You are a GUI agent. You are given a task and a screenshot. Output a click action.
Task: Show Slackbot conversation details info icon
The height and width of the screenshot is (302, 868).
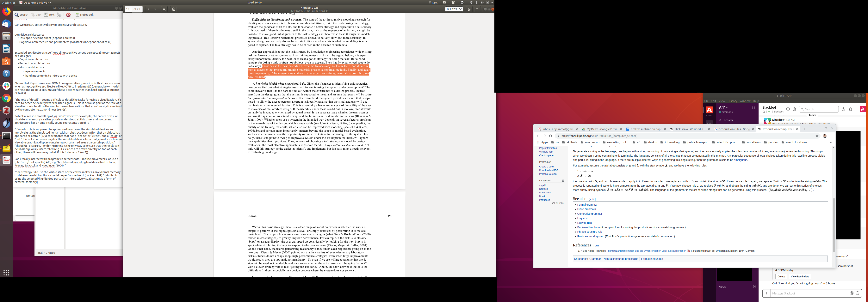tap(788, 109)
